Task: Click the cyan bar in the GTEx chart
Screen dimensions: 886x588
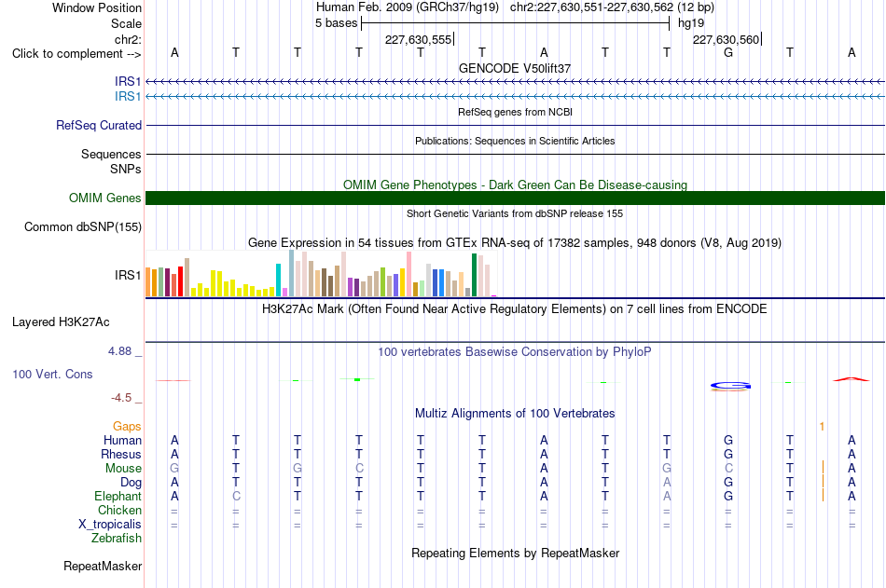Action: pyautogui.click(x=278, y=280)
